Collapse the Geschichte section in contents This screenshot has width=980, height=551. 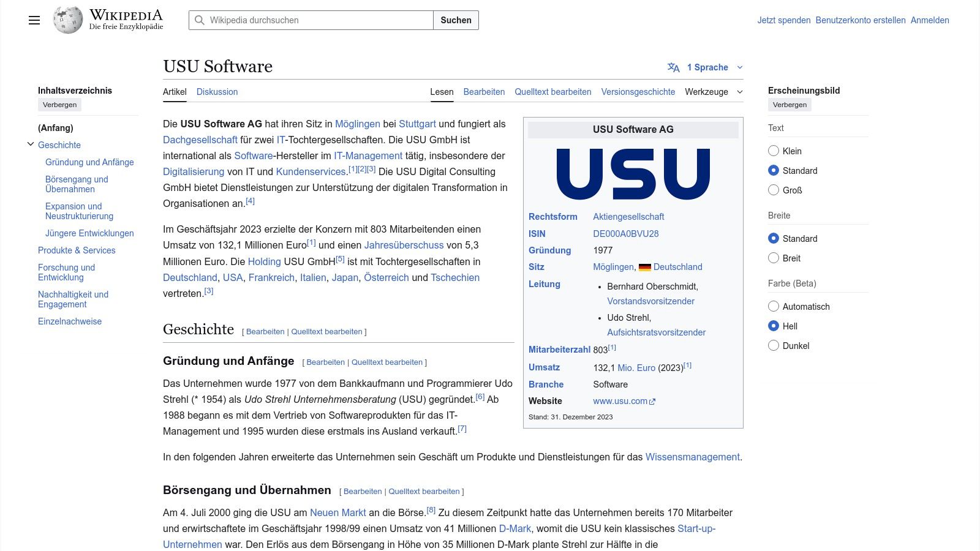(x=31, y=144)
